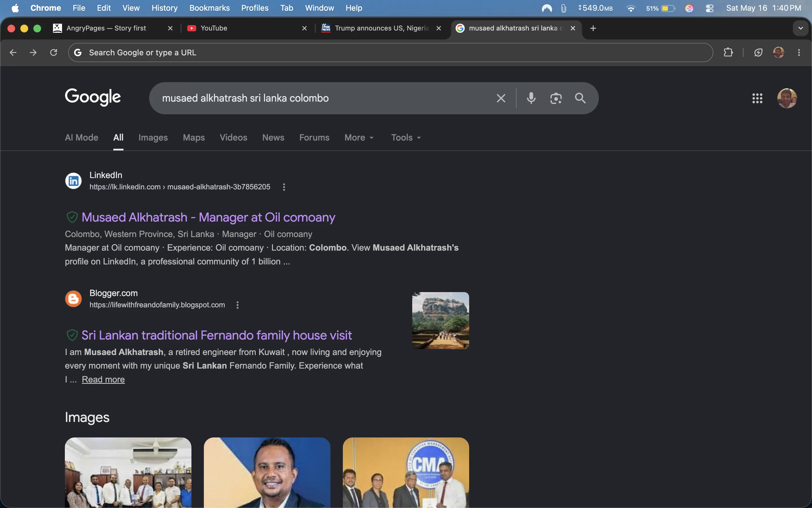
Task: Expand the Tools dropdown
Action: tap(406, 138)
